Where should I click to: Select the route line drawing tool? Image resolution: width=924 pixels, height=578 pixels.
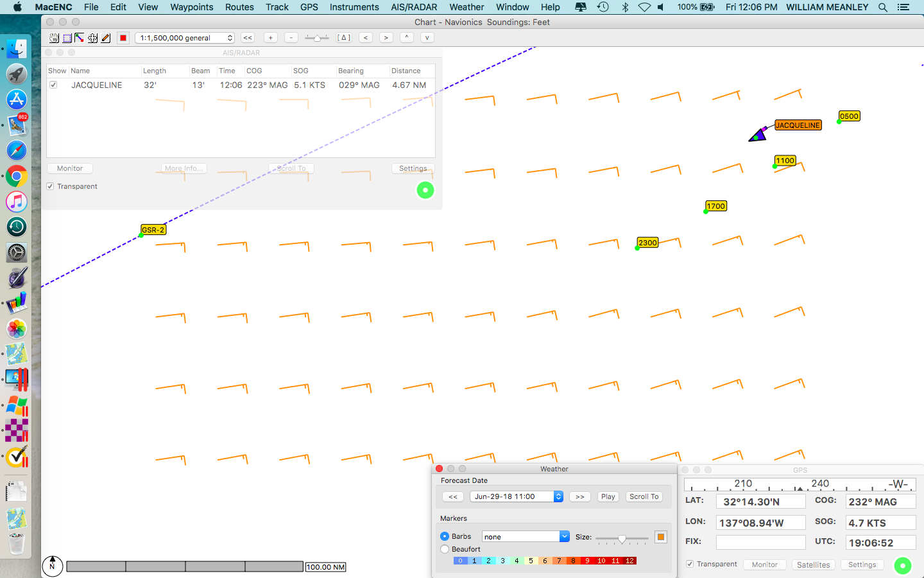tap(80, 38)
